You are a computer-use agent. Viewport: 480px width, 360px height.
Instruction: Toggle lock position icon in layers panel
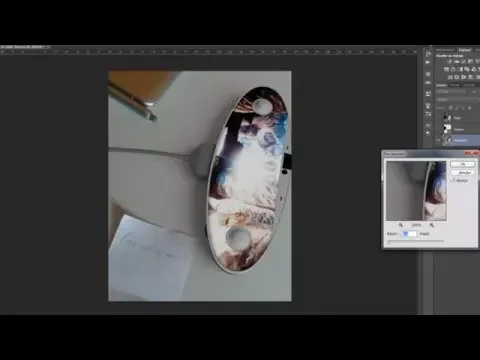pyautogui.click(x=463, y=108)
